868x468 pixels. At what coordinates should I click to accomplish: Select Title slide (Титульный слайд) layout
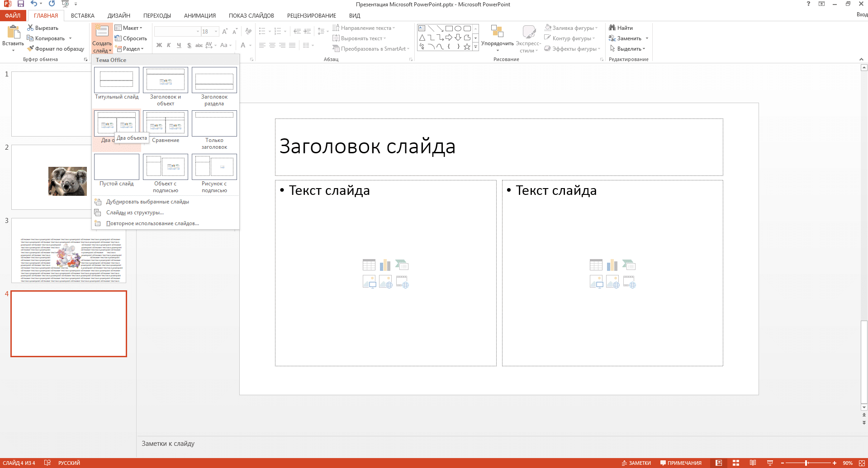click(117, 84)
